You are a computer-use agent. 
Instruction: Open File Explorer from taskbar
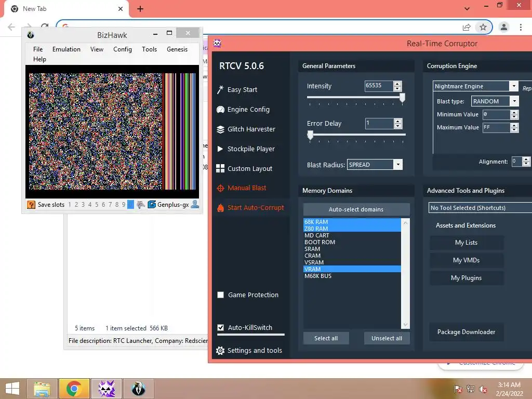[42, 389]
